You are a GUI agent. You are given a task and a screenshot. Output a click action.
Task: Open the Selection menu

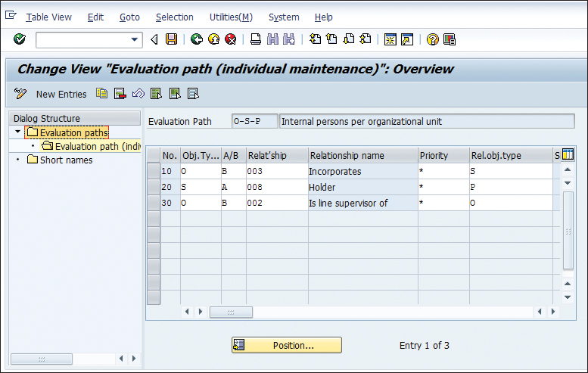(x=175, y=17)
